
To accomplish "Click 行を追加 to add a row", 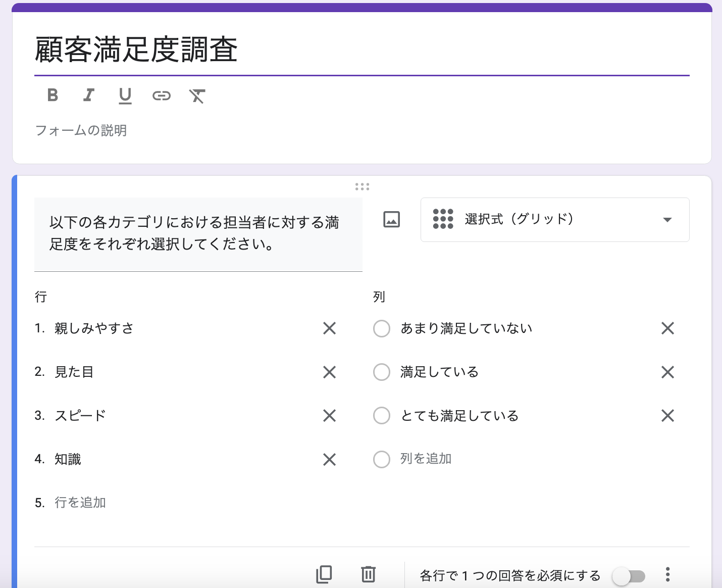I will pyautogui.click(x=80, y=503).
